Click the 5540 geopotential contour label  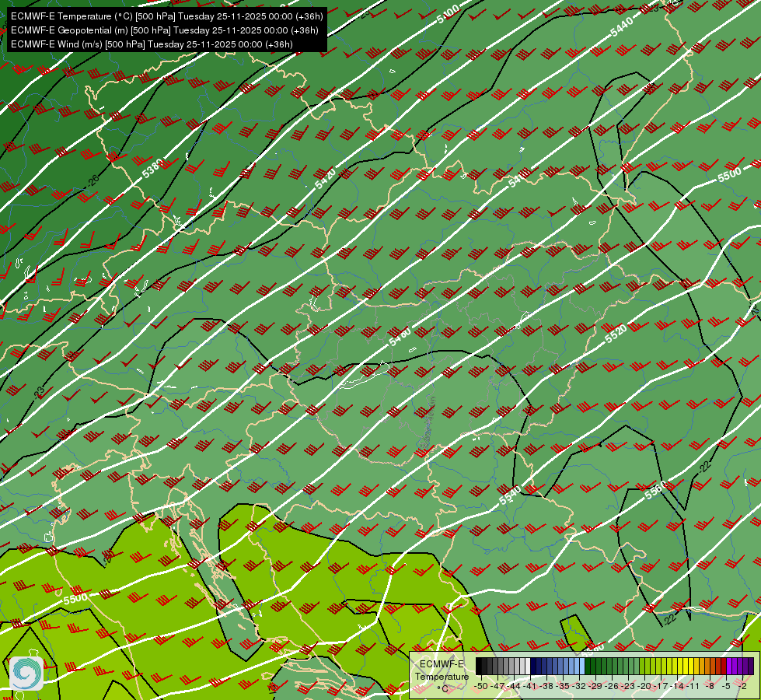pyautogui.click(x=510, y=495)
